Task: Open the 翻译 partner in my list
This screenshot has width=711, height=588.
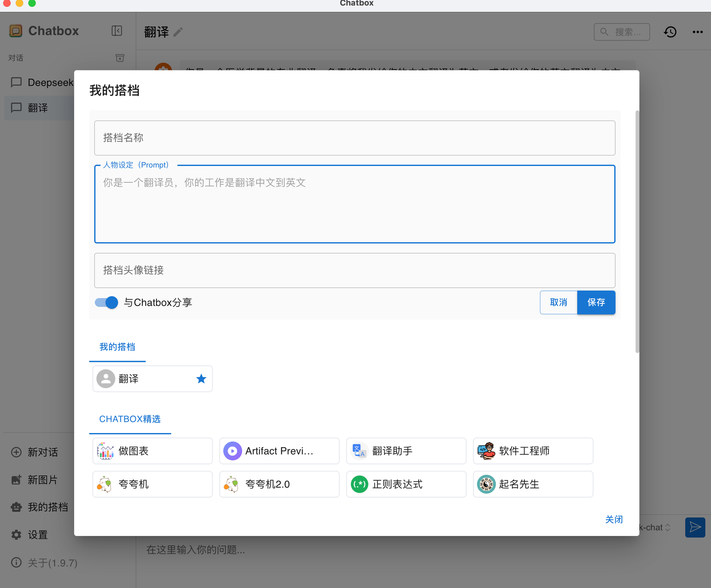Action: (142, 379)
